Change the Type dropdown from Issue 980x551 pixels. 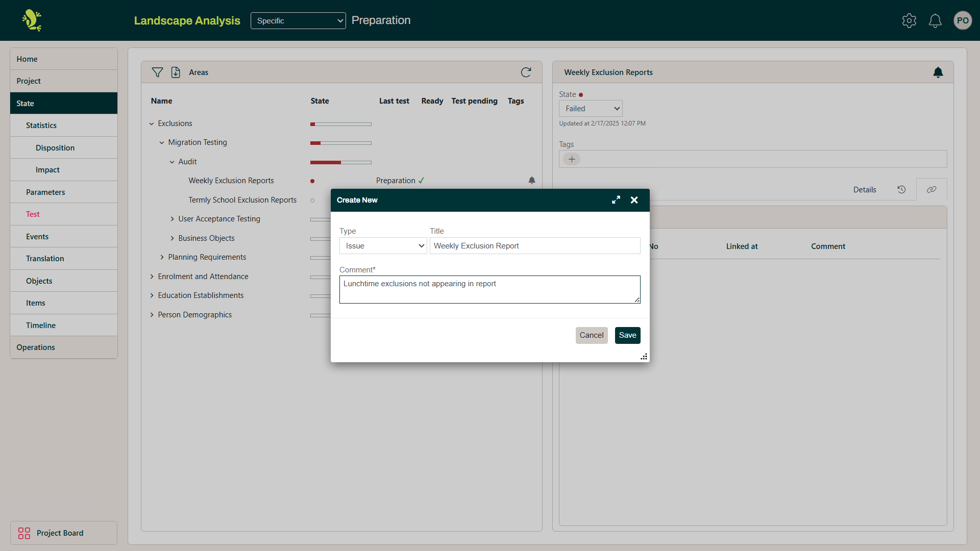(383, 245)
